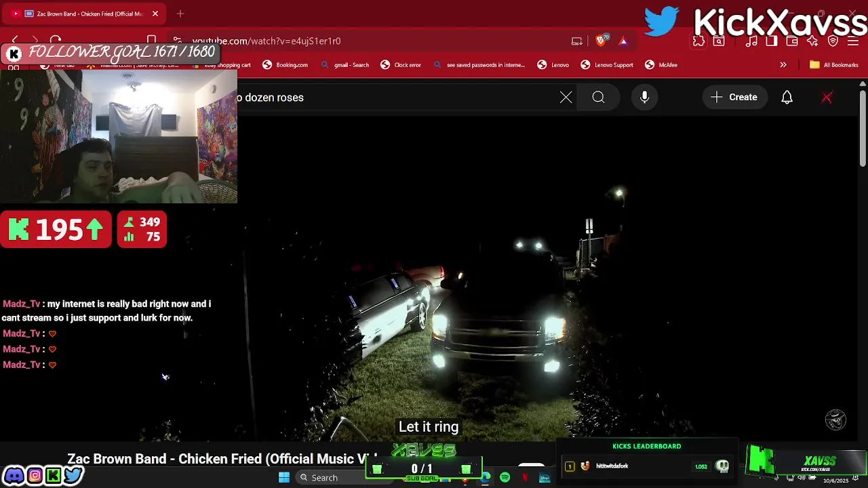
Task: Toggle the browser sidebar panel icon
Action: (x=772, y=41)
